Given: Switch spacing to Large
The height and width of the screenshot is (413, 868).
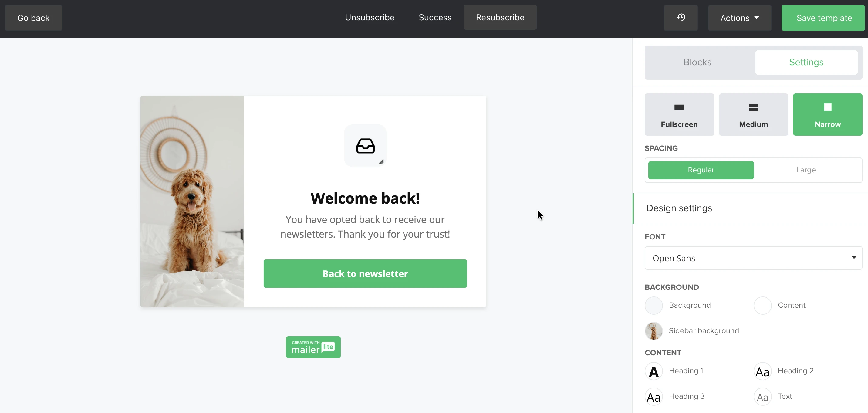Looking at the screenshot, I should click(806, 170).
